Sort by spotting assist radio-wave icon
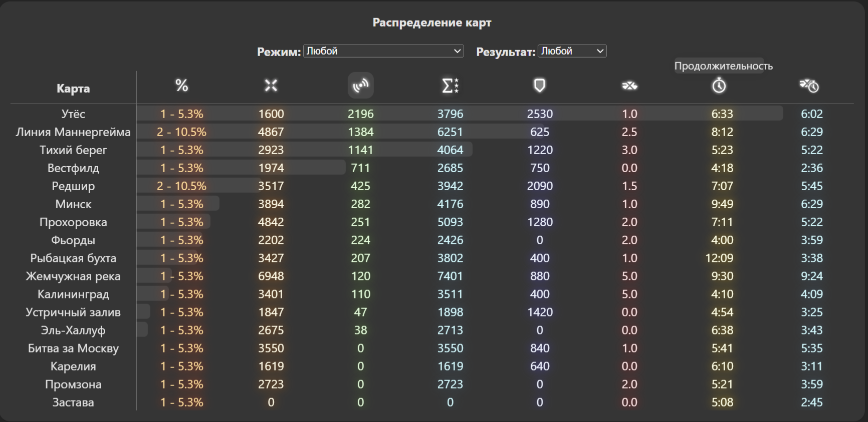868x422 pixels. click(x=360, y=86)
